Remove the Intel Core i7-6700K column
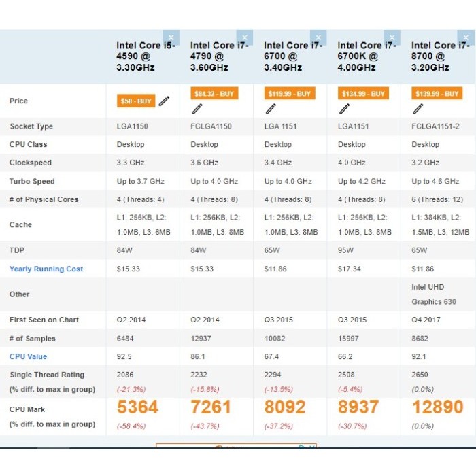This screenshot has height=476, width=476. click(392, 37)
